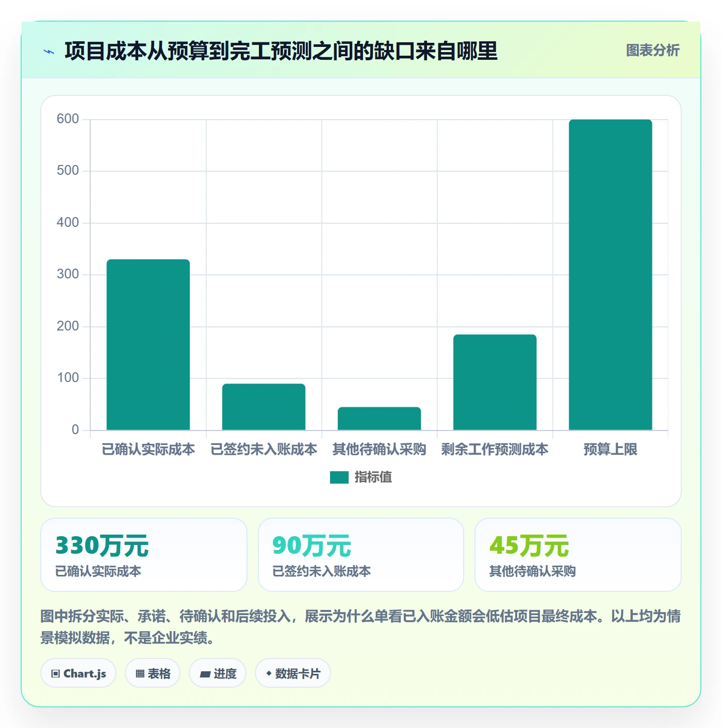Select the 数据卡片 tag
The width and height of the screenshot is (722, 728).
293,673
